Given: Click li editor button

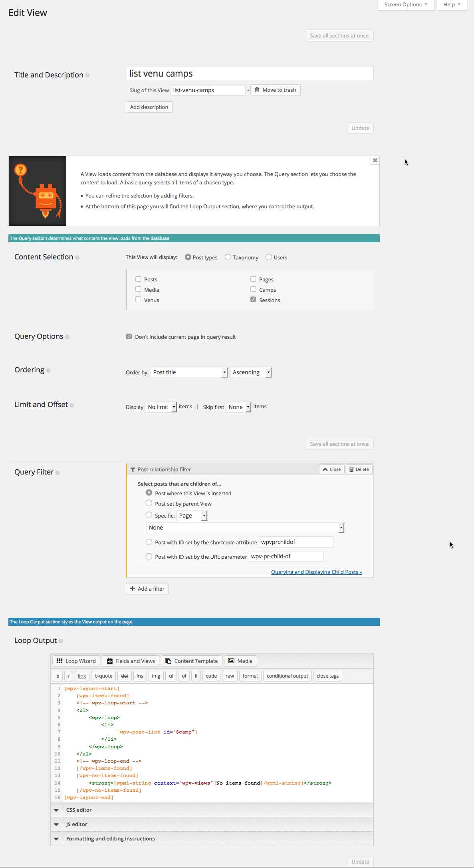Looking at the screenshot, I should [196, 676].
